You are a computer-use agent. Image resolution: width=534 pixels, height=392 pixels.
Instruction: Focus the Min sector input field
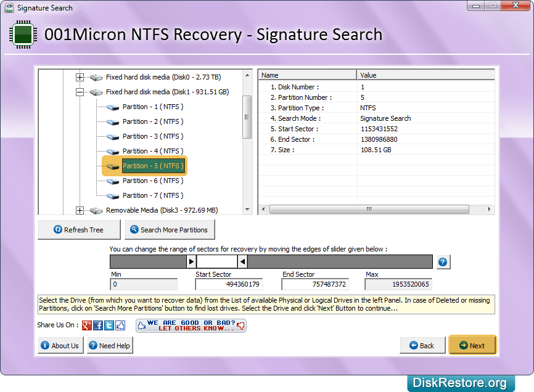[144, 285]
